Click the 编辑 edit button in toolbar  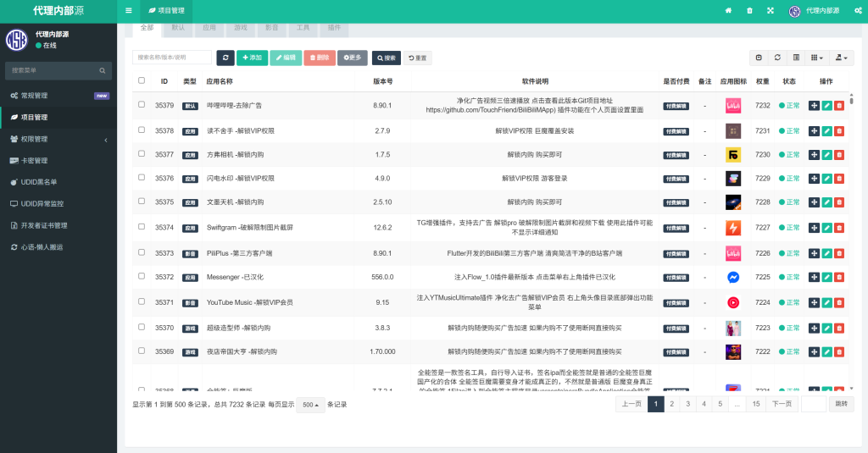click(287, 58)
